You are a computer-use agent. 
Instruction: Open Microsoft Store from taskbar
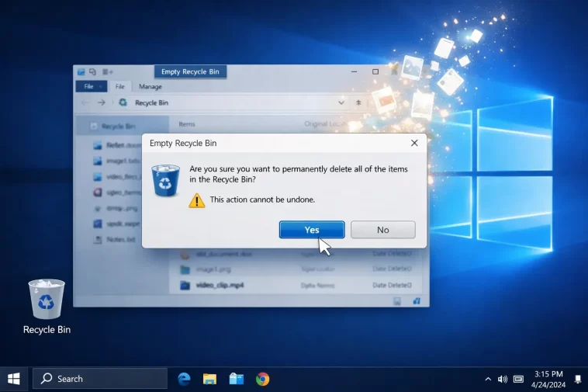(237, 380)
